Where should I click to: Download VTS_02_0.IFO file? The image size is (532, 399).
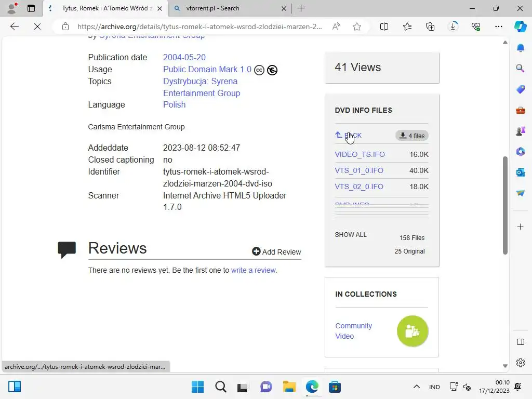pos(359,187)
